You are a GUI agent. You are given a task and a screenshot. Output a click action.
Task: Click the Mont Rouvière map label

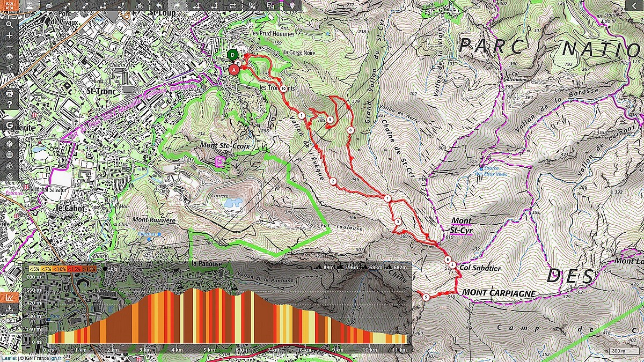[154, 220]
